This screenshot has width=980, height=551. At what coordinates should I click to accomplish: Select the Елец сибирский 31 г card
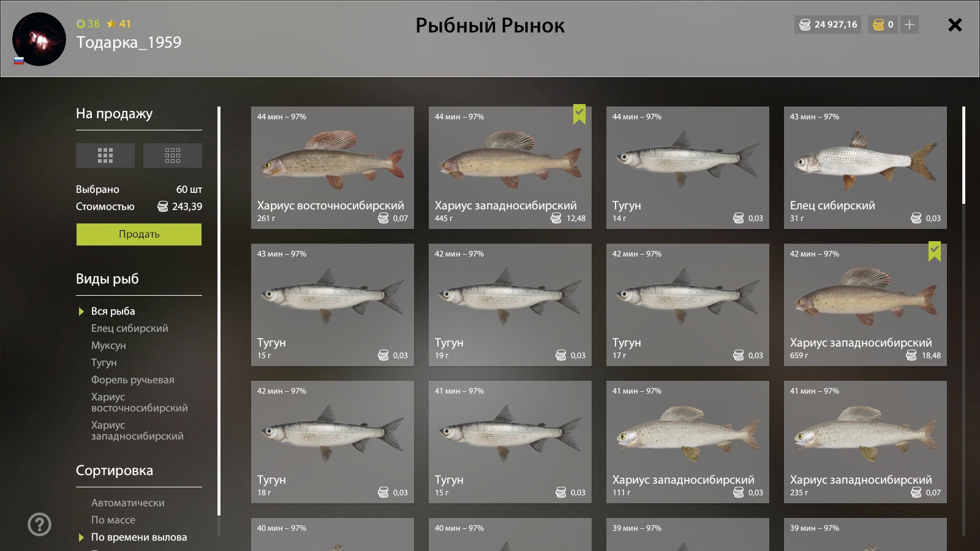coord(865,168)
